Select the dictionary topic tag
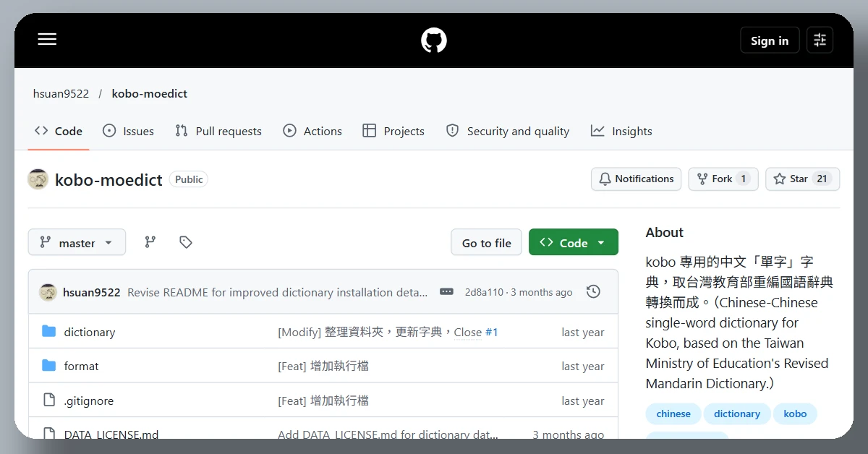Viewport: 868px width, 454px height. coord(737,414)
